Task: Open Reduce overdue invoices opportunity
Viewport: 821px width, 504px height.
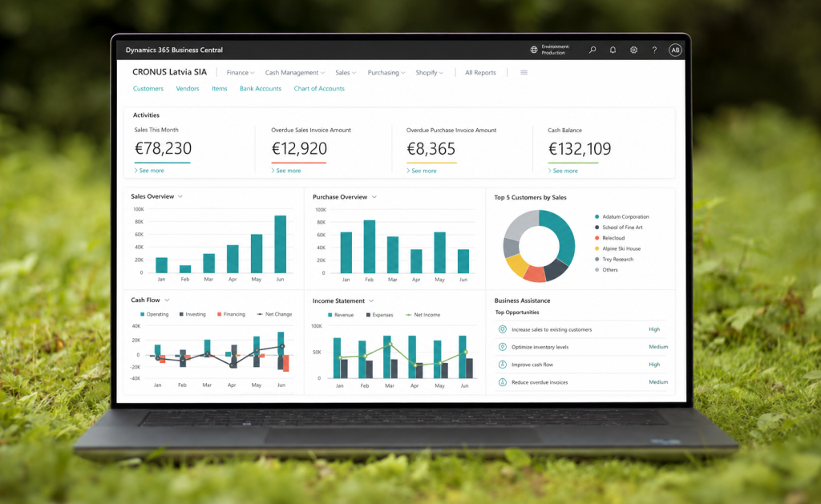Action: pyautogui.click(x=581, y=382)
